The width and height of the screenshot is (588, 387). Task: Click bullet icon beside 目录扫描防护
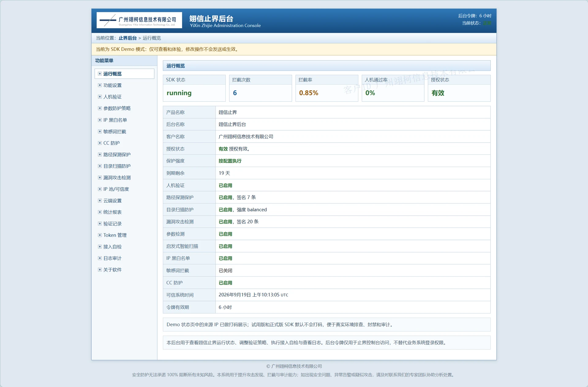click(100, 166)
